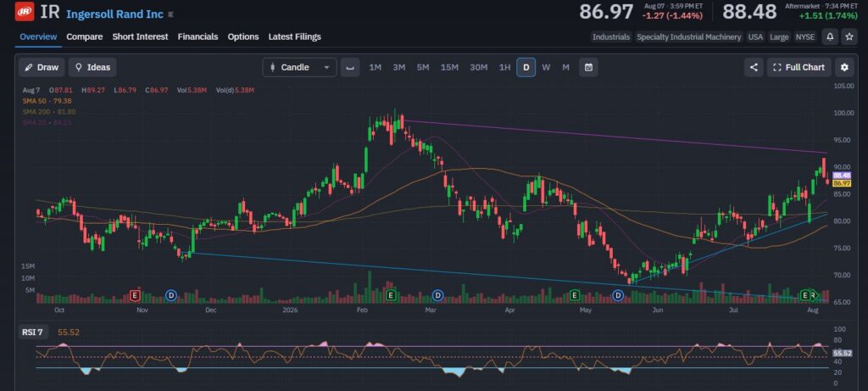Select the 30M interval
This screenshot has width=868, height=391.
pyautogui.click(x=478, y=67)
